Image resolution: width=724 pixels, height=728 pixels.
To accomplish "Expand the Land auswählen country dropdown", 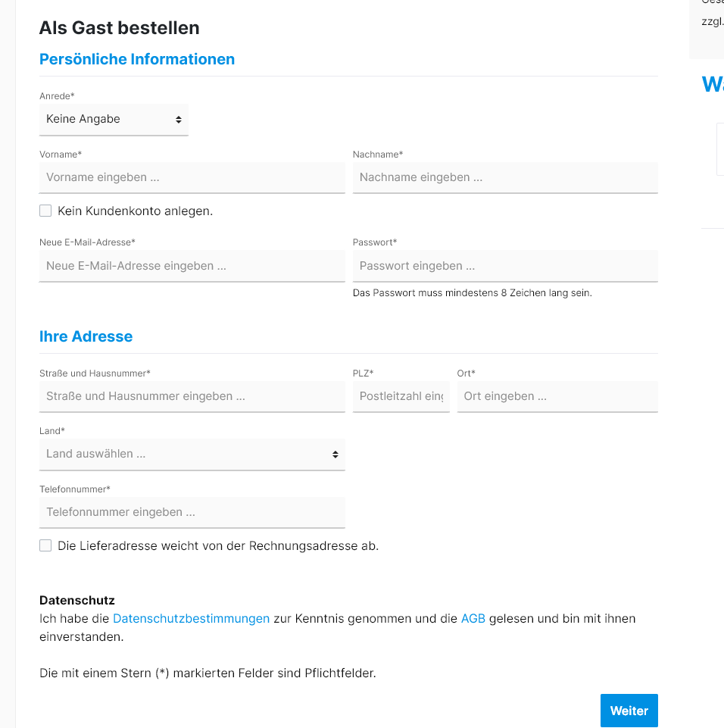I will point(192,455).
